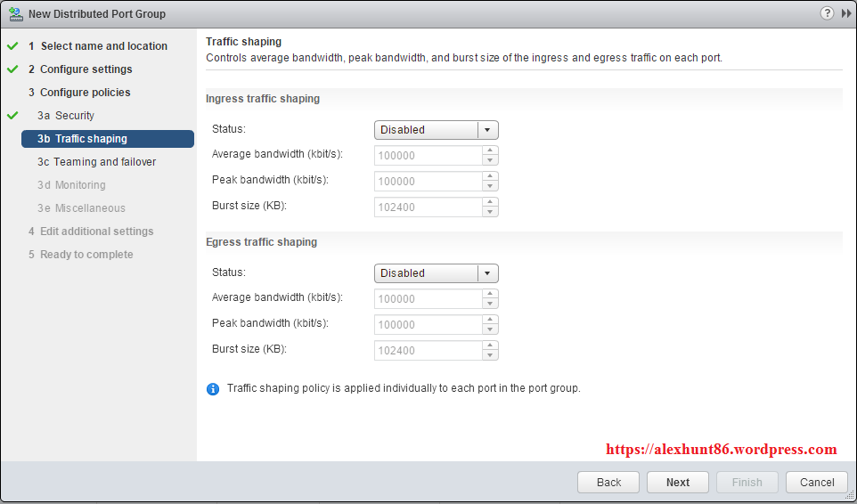Click the help question mark icon

[x=827, y=13]
